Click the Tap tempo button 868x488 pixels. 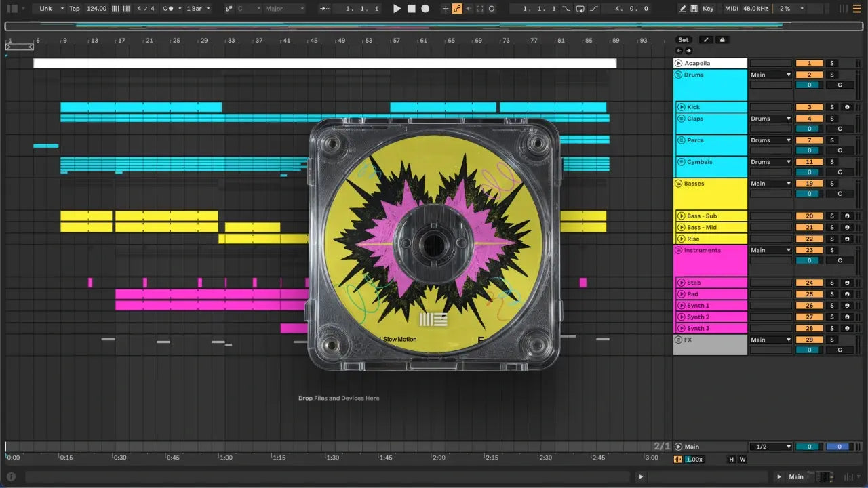point(74,9)
